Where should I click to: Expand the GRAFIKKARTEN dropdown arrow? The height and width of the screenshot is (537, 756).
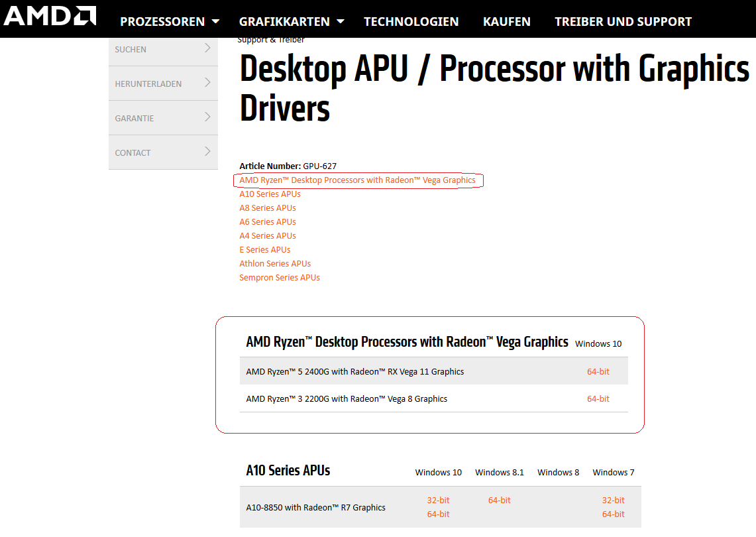pos(341,22)
